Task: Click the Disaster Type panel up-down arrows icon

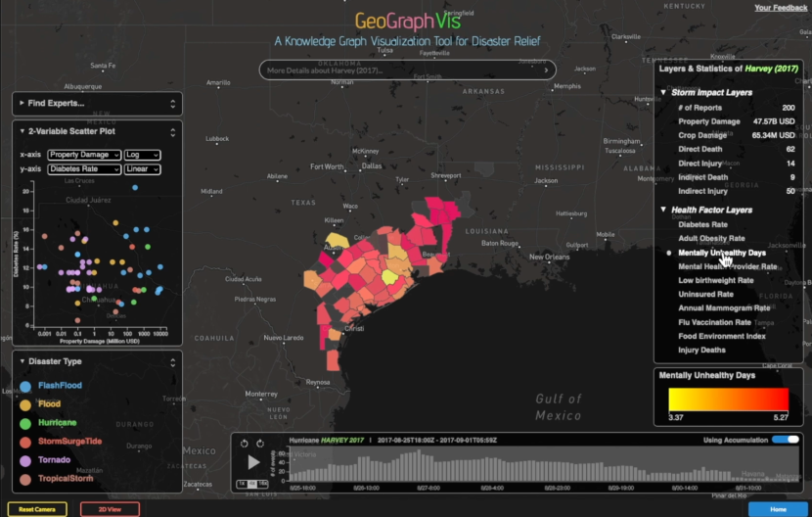Action: pyautogui.click(x=172, y=362)
